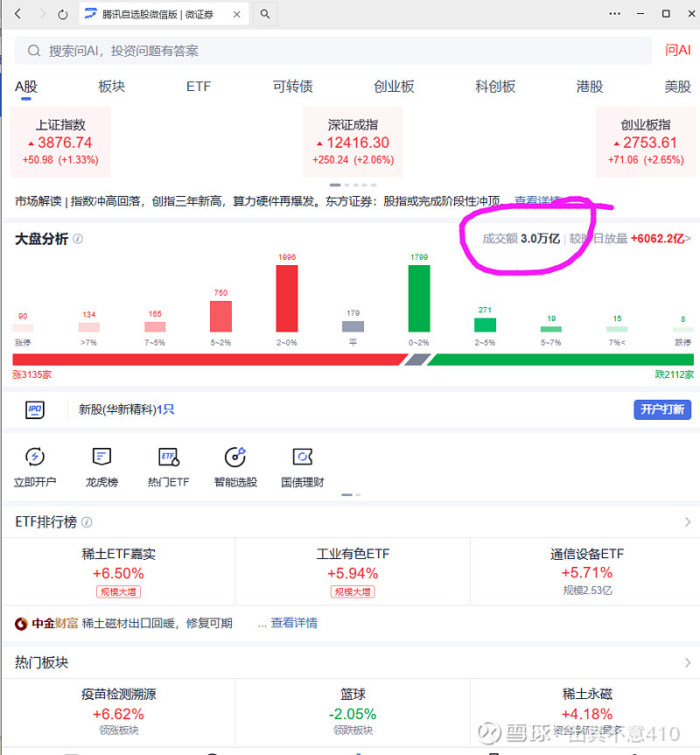Expand 热门板块 with the chevron
Image resolution: width=700 pixels, height=755 pixels.
(x=688, y=662)
